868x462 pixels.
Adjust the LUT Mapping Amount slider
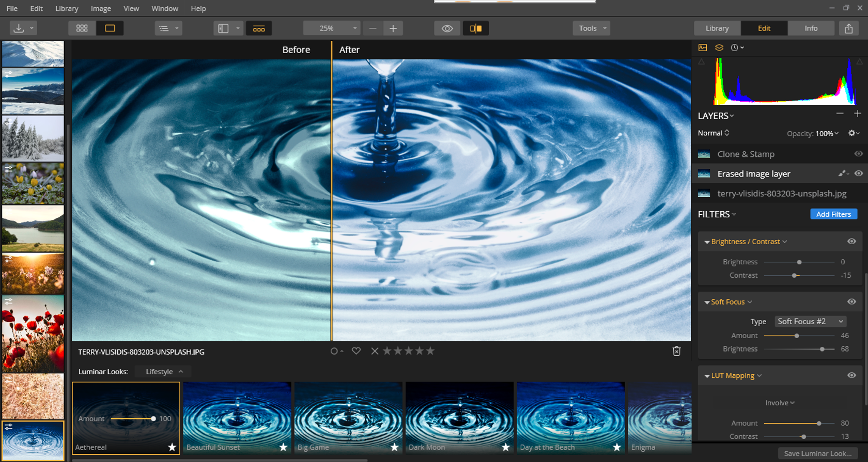799,423
